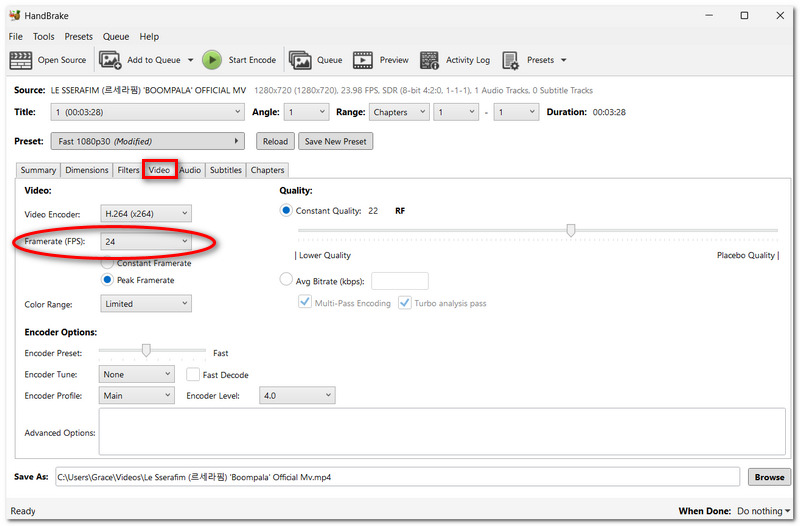Click the Save As file path field
Screen dimensions: 800x526
pyautogui.click(x=397, y=477)
